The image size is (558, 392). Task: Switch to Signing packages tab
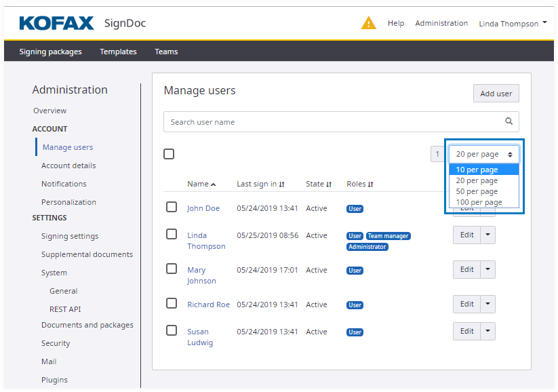tap(50, 52)
